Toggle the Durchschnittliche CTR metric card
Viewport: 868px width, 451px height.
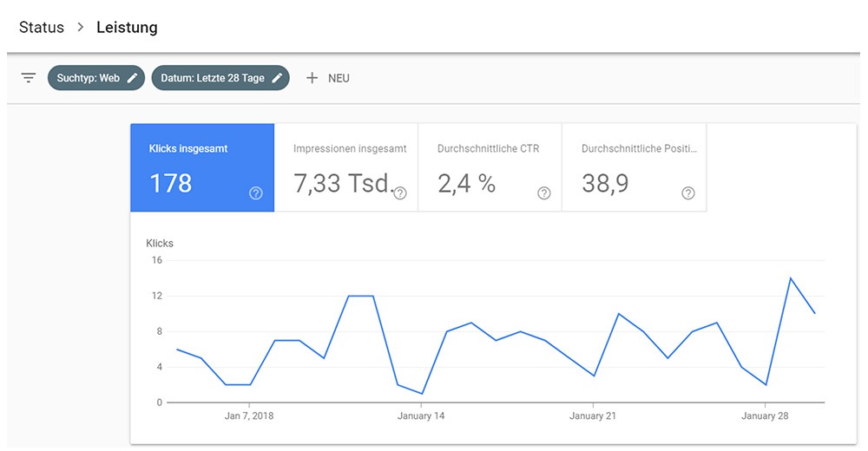(x=490, y=167)
